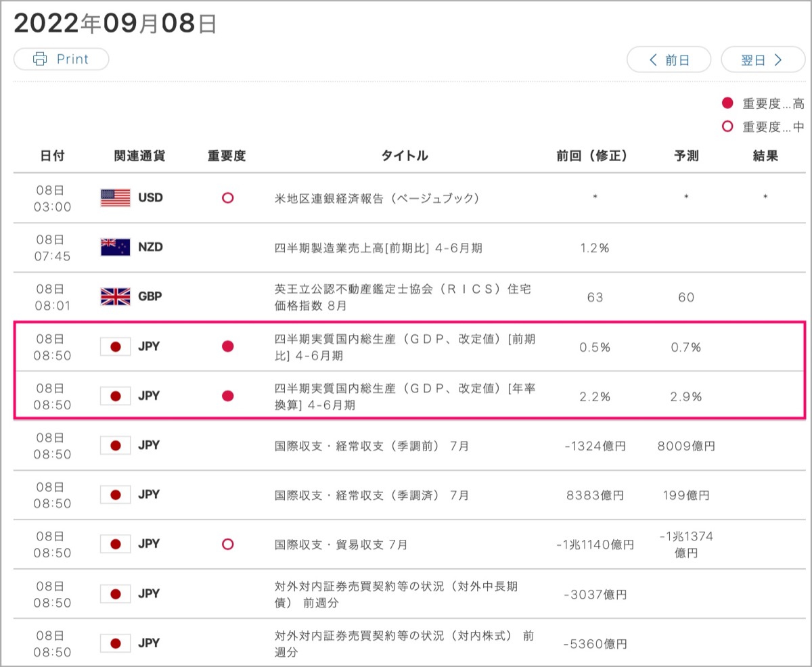Click previous value -3037億円
Image resolution: width=812 pixels, height=667 pixels.
coord(595,595)
